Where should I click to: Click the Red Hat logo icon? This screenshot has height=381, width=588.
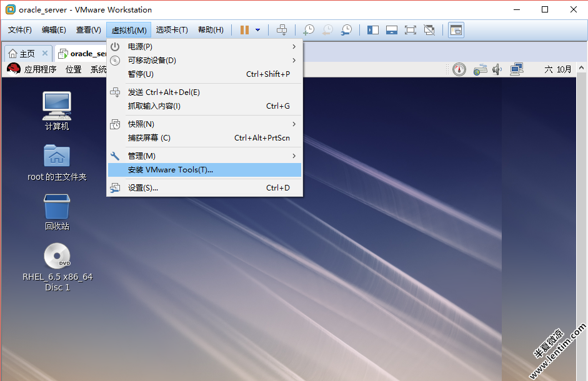click(x=14, y=69)
